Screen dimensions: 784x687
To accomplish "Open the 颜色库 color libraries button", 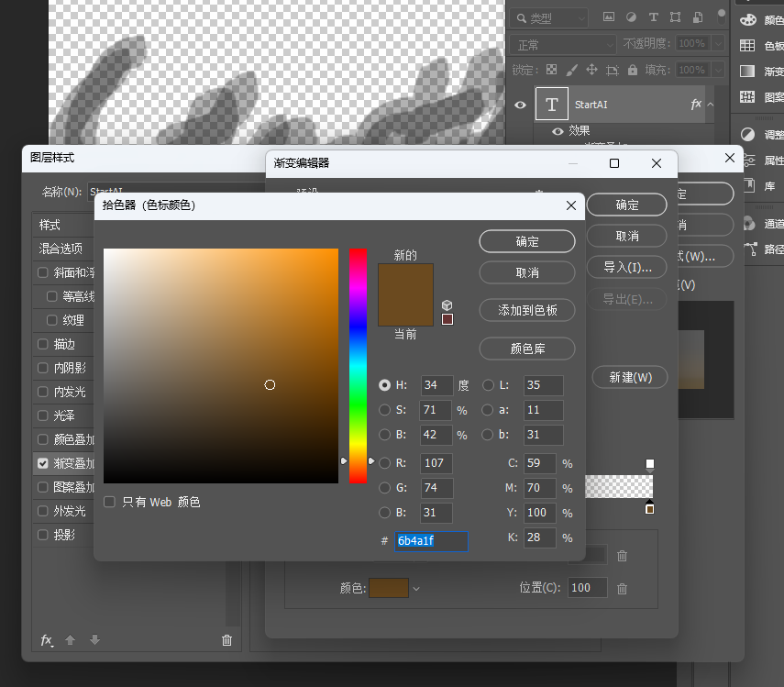I will (527, 349).
